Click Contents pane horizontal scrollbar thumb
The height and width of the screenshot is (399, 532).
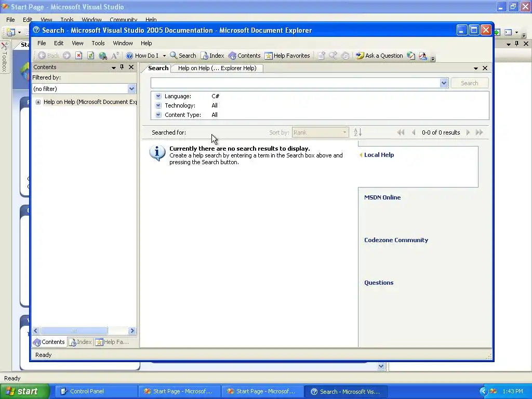click(x=74, y=330)
